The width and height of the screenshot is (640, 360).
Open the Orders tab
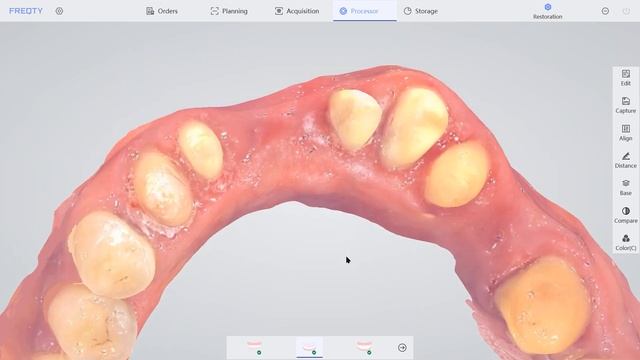pyautogui.click(x=162, y=11)
